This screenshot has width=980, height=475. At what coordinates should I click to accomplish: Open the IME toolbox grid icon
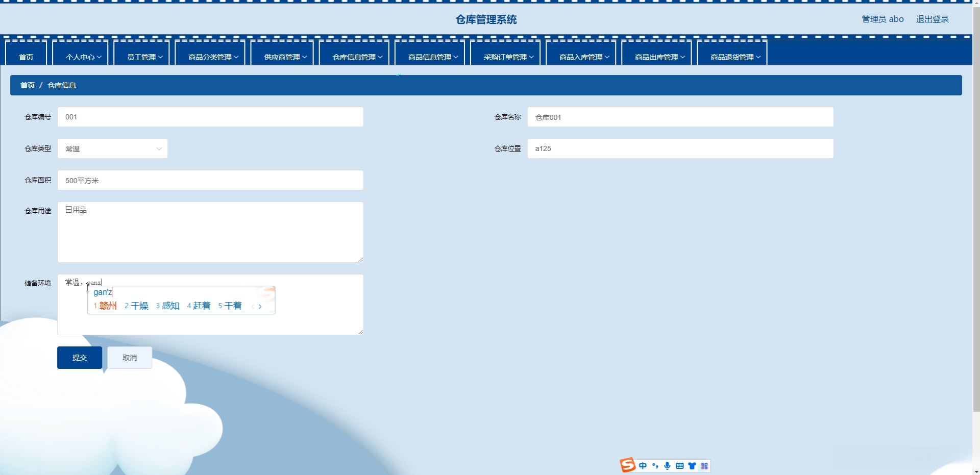pos(704,466)
